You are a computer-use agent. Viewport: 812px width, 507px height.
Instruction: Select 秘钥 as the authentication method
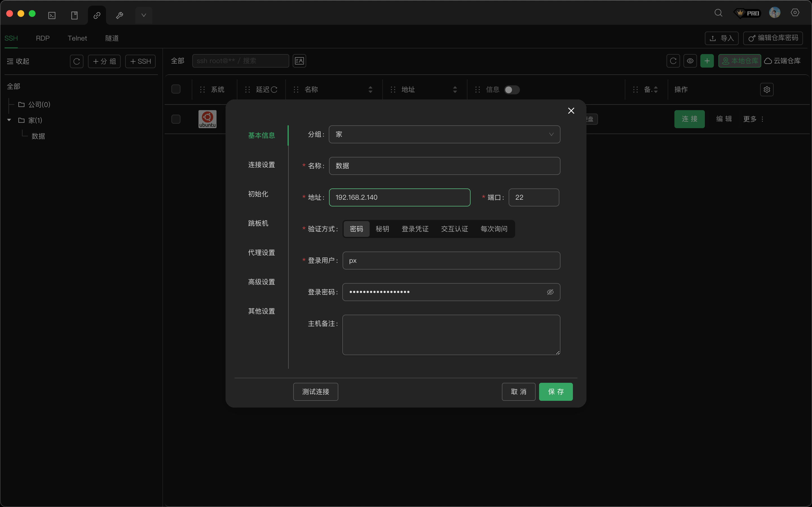tap(382, 229)
